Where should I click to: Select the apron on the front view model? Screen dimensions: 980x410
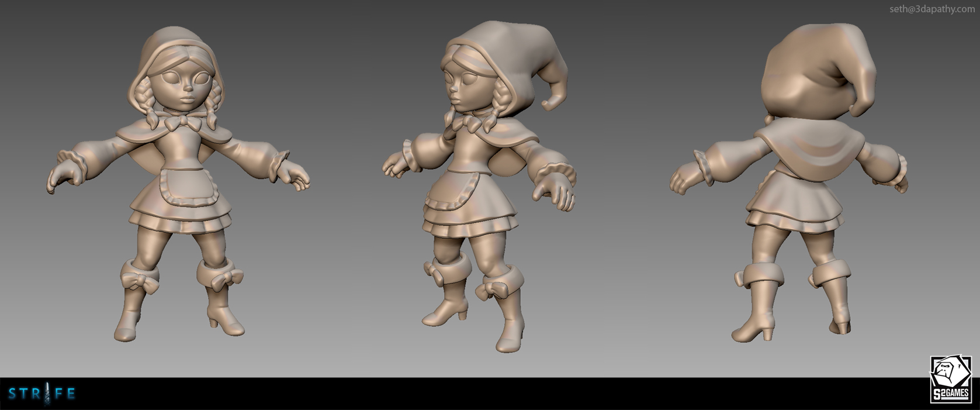[182, 184]
